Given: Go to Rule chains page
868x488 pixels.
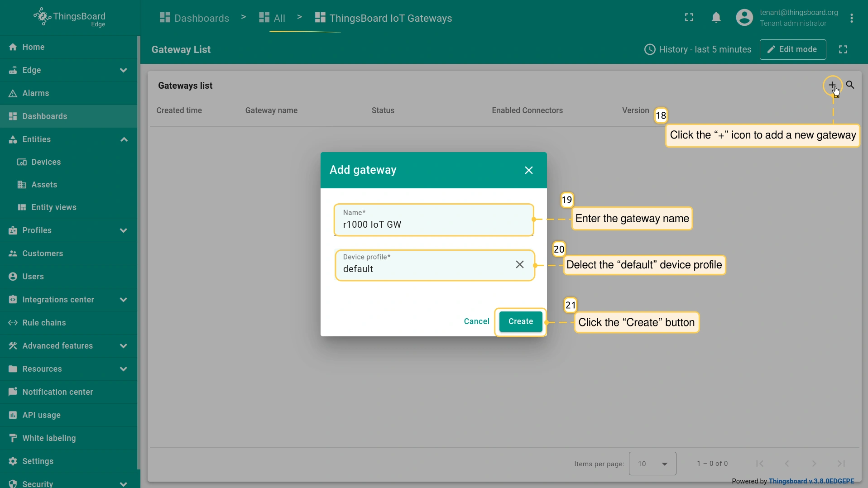Looking at the screenshot, I should click(44, 323).
